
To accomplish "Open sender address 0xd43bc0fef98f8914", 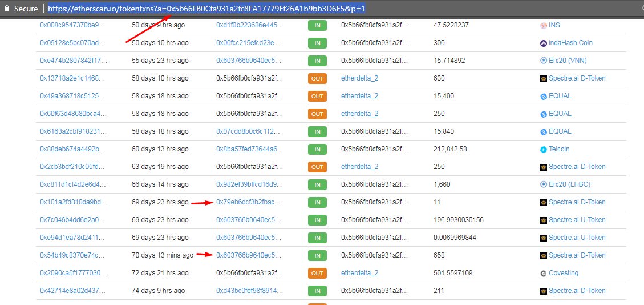I will pos(250,291).
